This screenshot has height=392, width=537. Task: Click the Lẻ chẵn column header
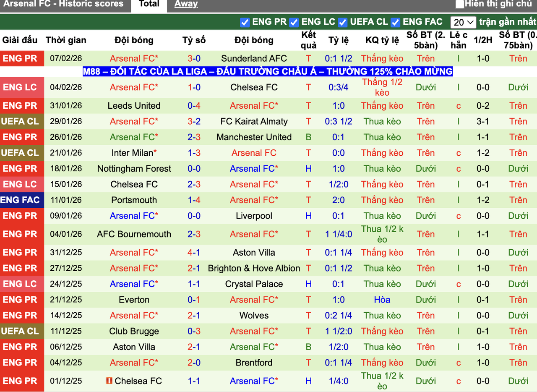(459, 40)
